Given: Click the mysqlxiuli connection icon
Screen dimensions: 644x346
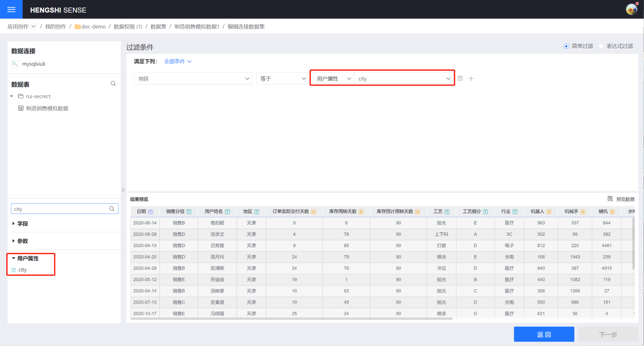Looking at the screenshot, I should 15,64.
